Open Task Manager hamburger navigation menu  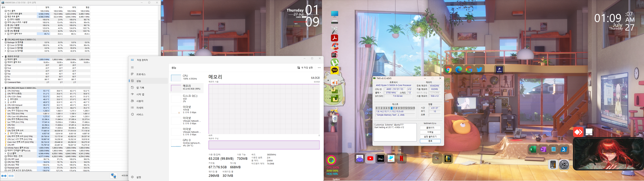click(132, 68)
